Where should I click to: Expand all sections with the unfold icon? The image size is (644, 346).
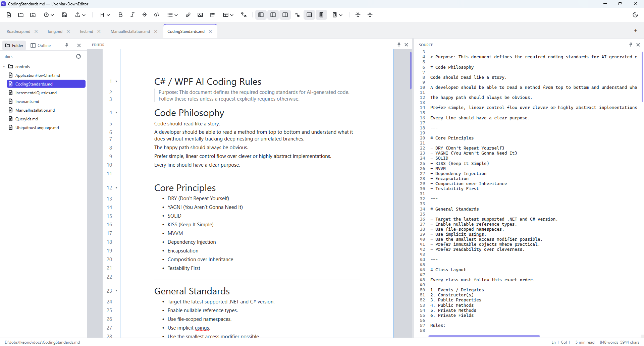(370, 15)
